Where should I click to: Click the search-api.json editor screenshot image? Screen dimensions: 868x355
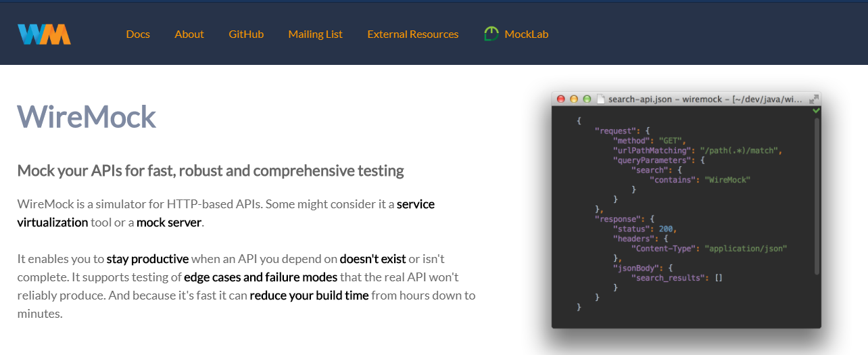pyautogui.click(x=686, y=210)
